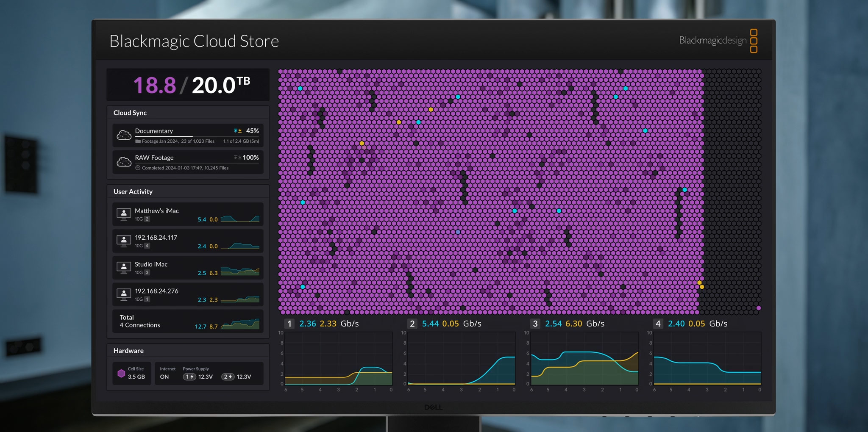Click the 18.8 of 20.0TB capacity display
Viewport: 868px width, 432px height.
(188, 85)
